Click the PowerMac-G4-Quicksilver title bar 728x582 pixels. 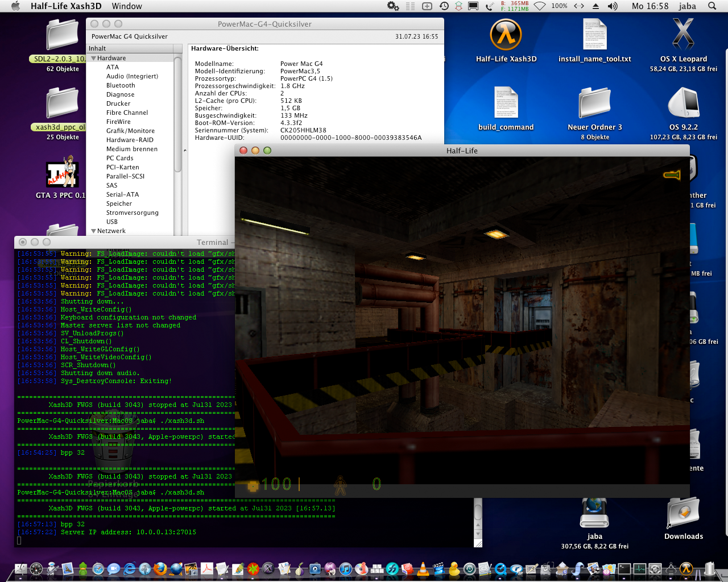264,24
